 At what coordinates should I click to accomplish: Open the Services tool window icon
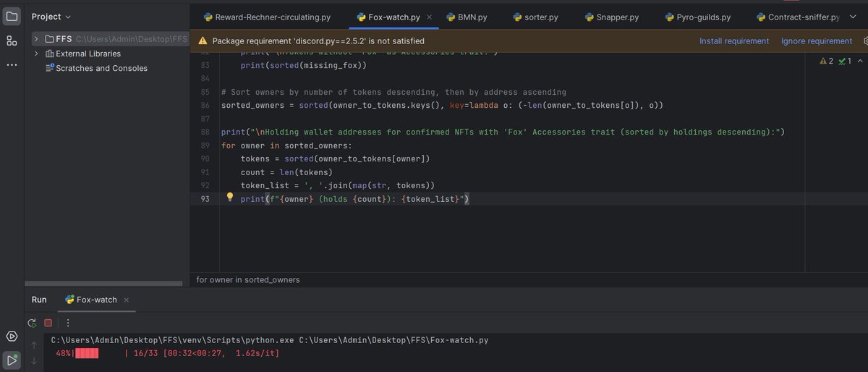click(x=12, y=336)
